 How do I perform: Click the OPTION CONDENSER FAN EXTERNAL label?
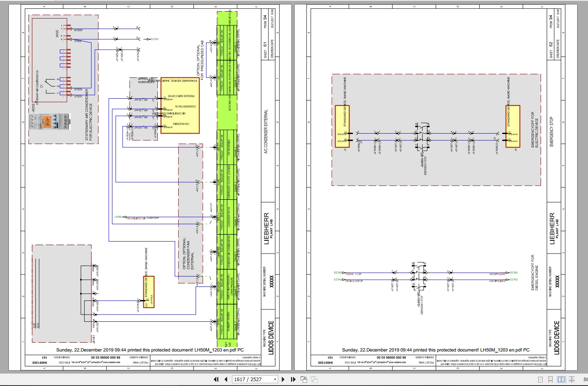[188, 253]
